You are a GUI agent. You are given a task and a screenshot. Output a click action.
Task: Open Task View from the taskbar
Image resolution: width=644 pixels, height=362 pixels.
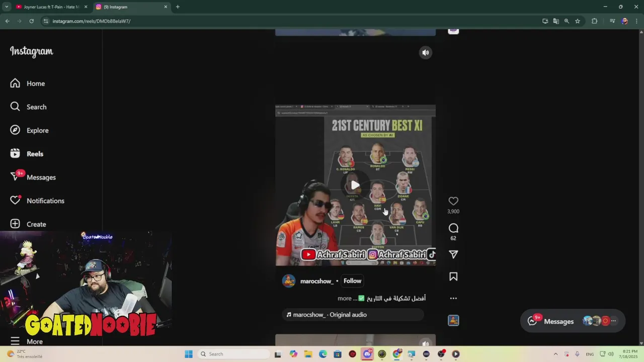pyautogui.click(x=278, y=354)
